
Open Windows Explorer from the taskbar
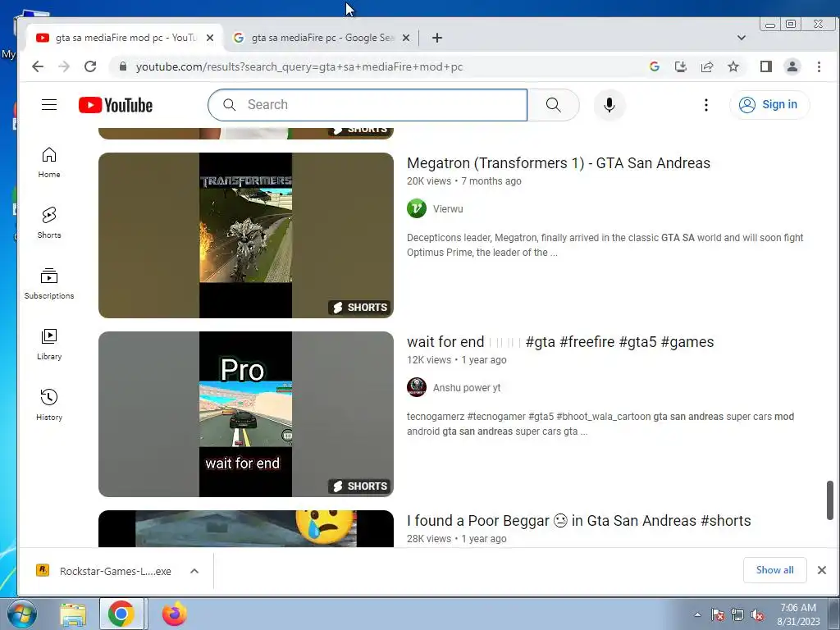point(73,614)
